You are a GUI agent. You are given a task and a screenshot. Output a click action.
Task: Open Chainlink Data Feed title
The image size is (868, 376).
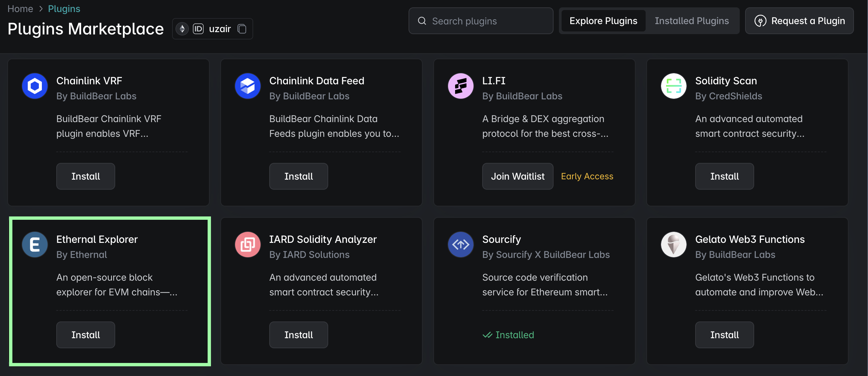(x=317, y=81)
